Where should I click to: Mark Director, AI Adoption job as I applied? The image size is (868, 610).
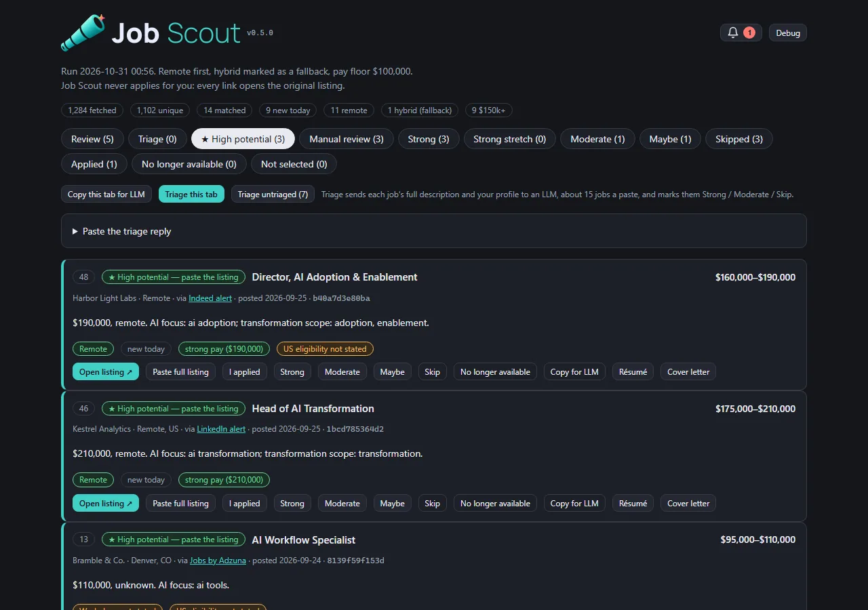[x=245, y=372]
